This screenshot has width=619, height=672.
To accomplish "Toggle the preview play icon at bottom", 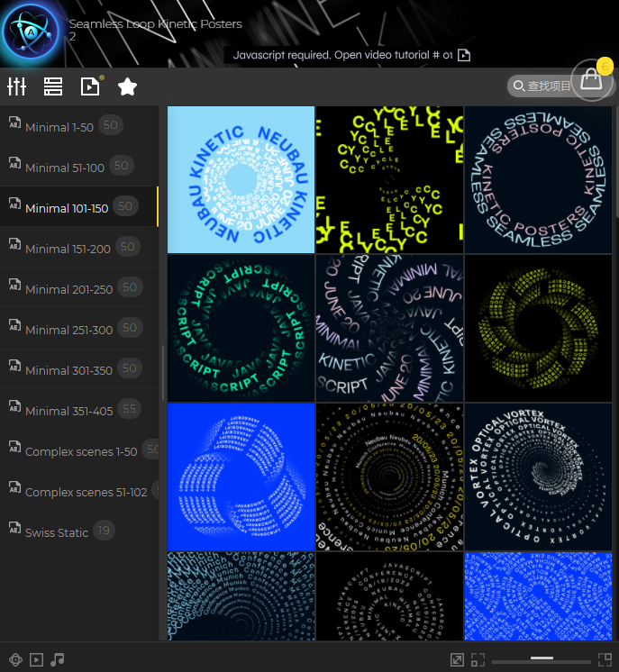I will (36, 659).
